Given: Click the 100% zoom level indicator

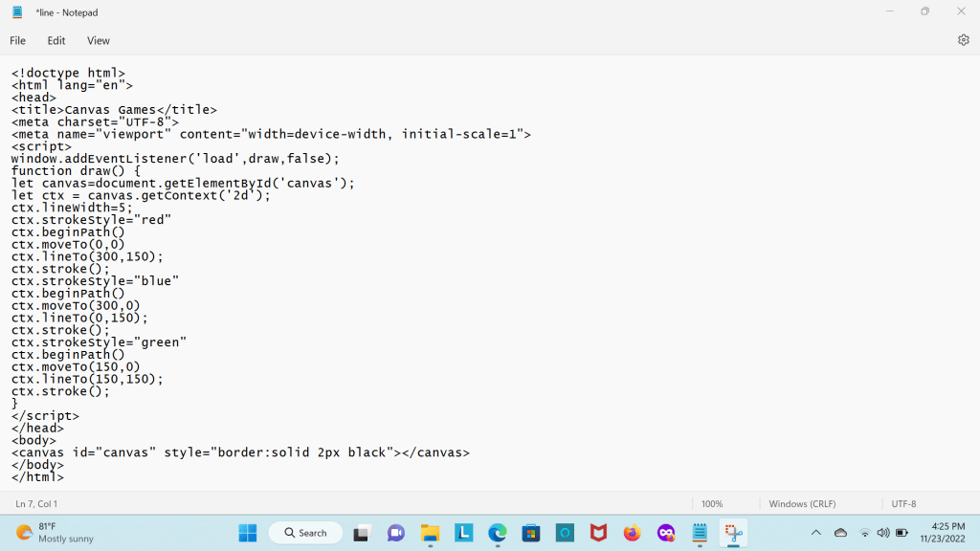Looking at the screenshot, I should click(x=712, y=503).
